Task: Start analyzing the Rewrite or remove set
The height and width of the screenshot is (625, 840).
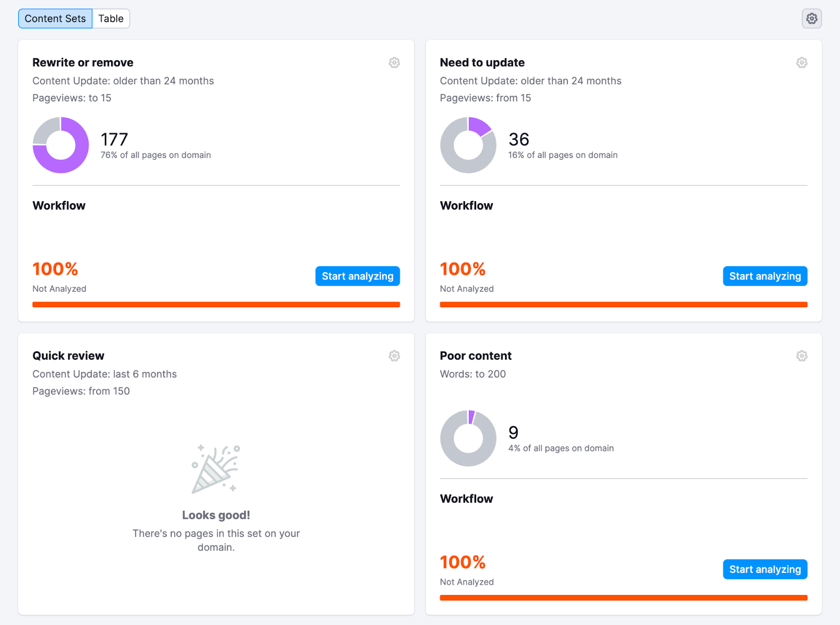Action: [358, 276]
